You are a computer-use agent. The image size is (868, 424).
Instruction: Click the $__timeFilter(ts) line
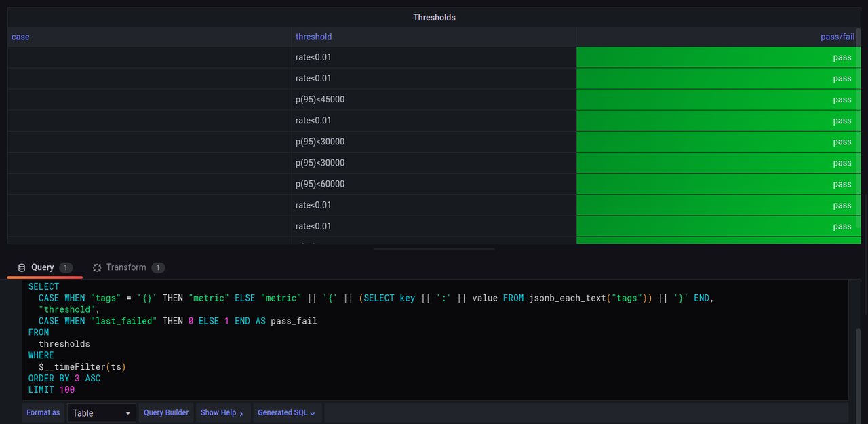[x=82, y=367]
